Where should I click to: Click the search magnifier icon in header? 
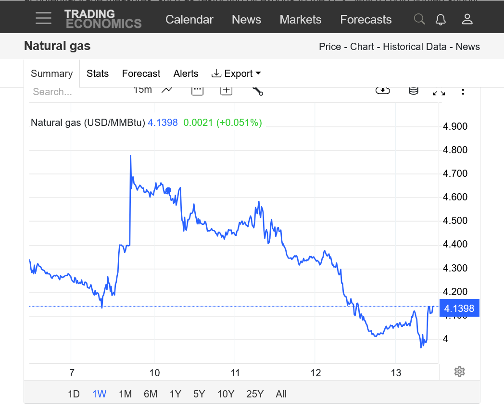click(x=419, y=19)
